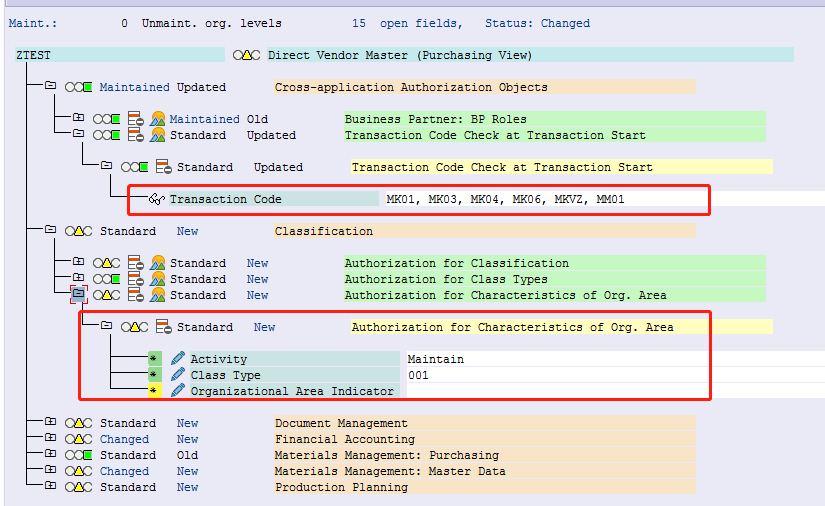Click deactivate icon on Authorization for Classification row
The image size is (825, 506).
point(136,263)
